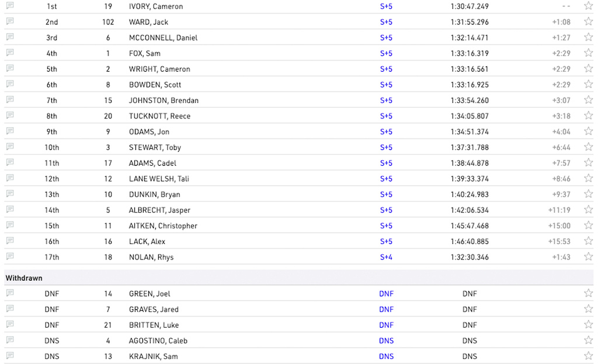
Task: Open comment icon for NOLAN, Rhys
Action: pyautogui.click(x=11, y=256)
